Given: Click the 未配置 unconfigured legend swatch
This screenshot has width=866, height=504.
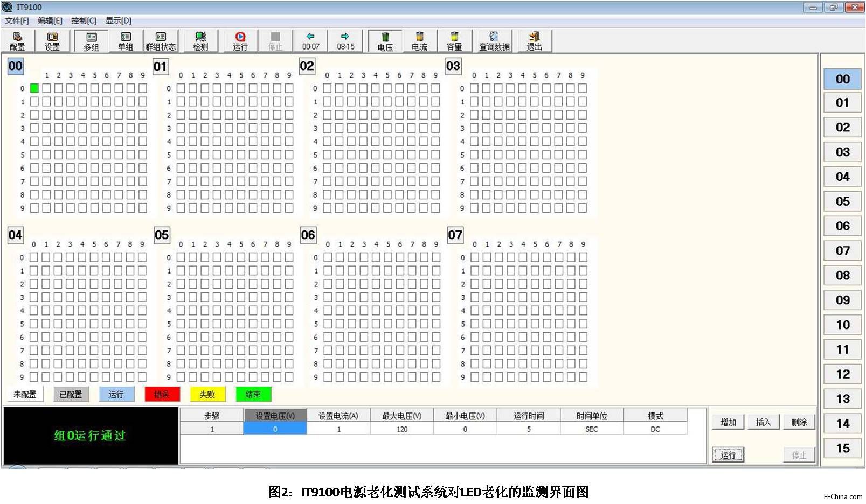Looking at the screenshot, I should click(25, 394).
